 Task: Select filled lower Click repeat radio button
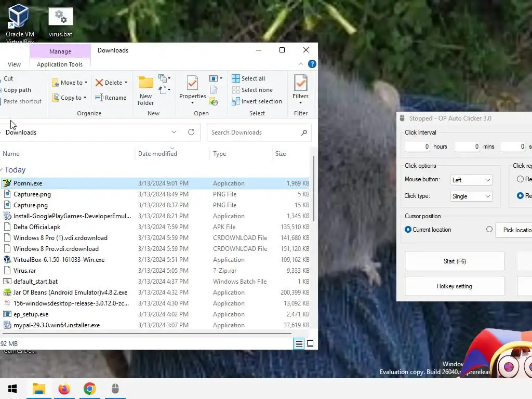click(x=520, y=196)
